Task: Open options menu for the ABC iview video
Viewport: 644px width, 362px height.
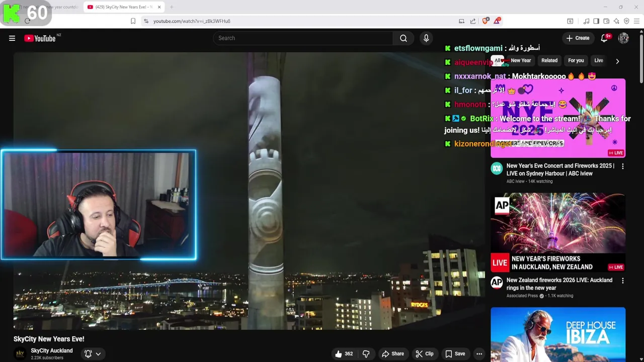Action: coord(622,166)
